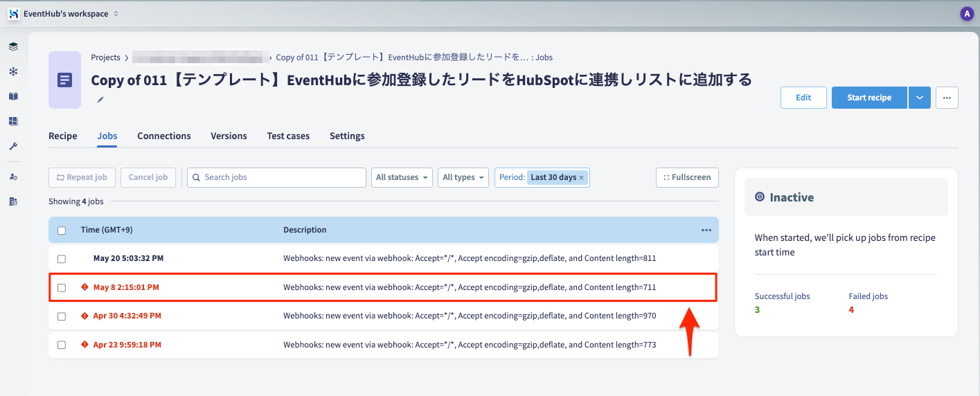Viewport: 980px width, 396px height.
Task: Switch to the Recipe tab
Action: point(63,136)
